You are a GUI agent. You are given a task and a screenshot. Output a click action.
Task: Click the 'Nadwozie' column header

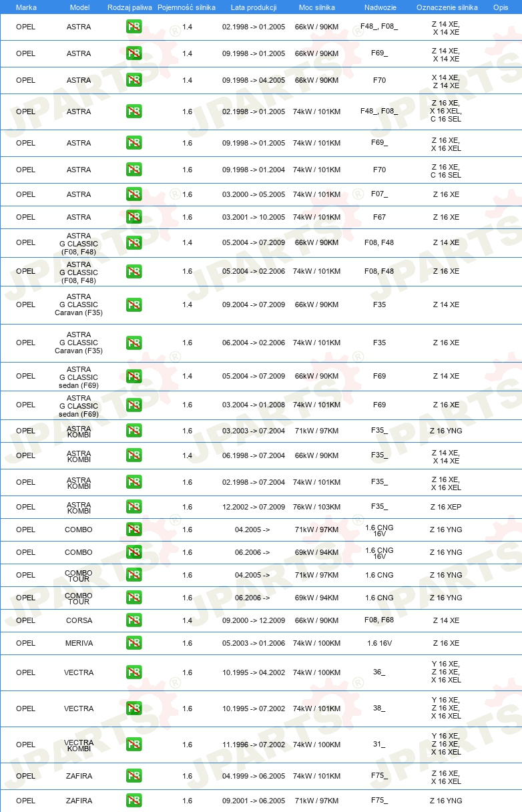pyautogui.click(x=379, y=7)
